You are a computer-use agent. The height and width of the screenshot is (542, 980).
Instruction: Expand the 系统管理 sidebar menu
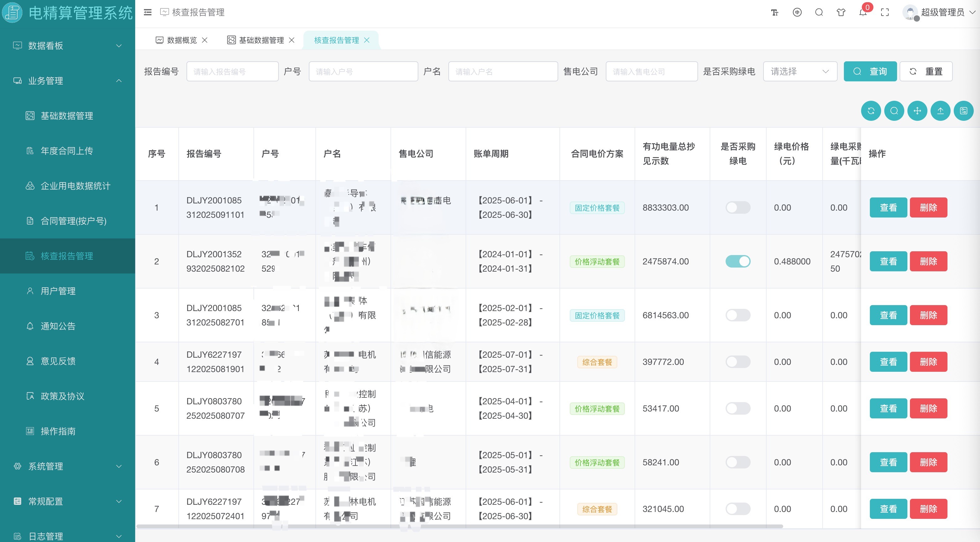(67, 466)
